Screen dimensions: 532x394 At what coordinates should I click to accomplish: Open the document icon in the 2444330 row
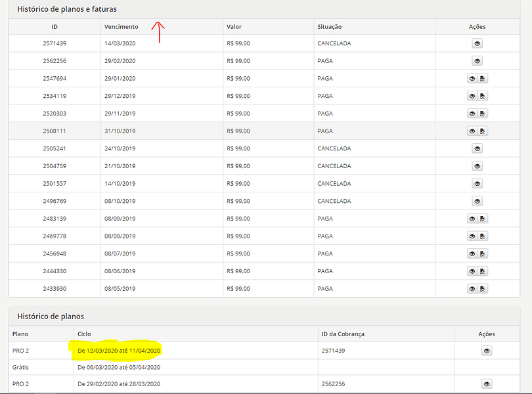coord(483,271)
